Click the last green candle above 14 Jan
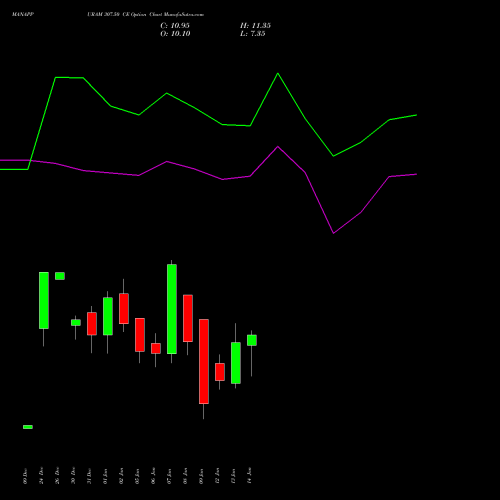This screenshot has width=500, height=500. pyautogui.click(x=252, y=340)
